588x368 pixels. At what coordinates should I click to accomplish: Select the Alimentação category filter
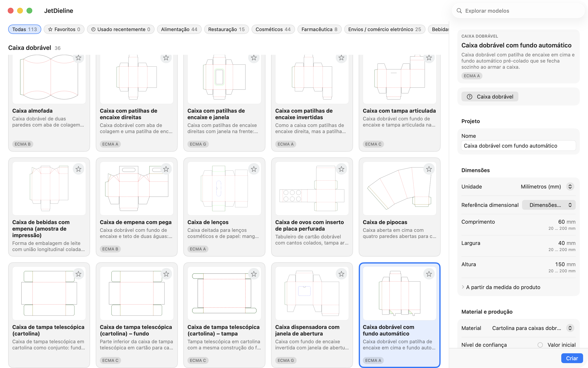[179, 29]
